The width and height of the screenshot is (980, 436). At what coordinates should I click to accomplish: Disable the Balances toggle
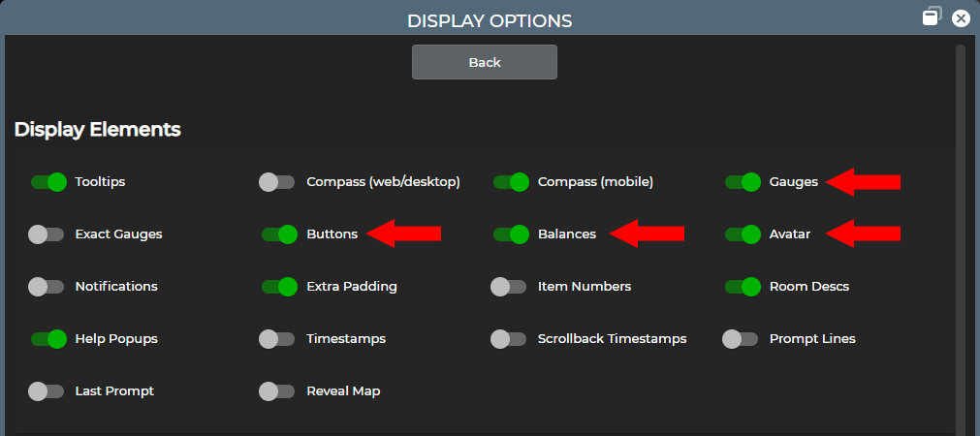[510, 234]
